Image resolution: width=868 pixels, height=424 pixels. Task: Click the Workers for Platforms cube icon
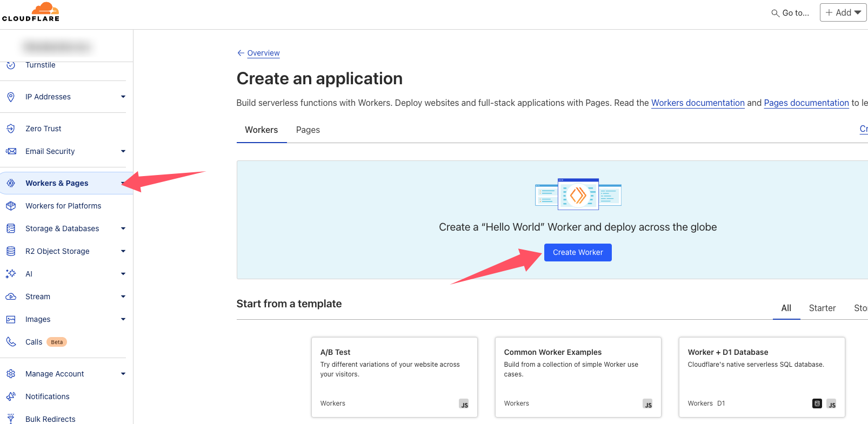[11, 206]
